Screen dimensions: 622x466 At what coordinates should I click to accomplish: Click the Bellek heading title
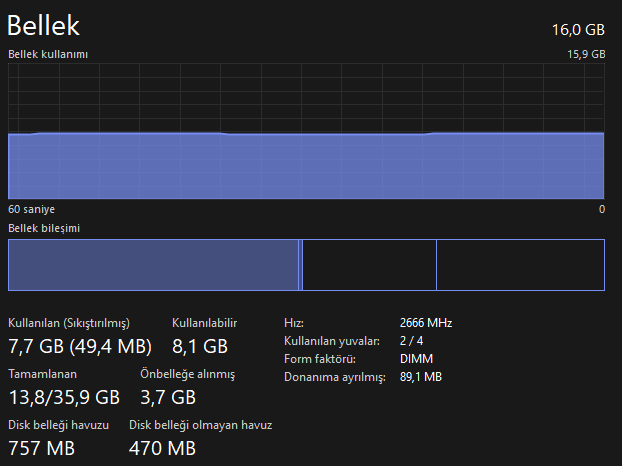coord(44,26)
